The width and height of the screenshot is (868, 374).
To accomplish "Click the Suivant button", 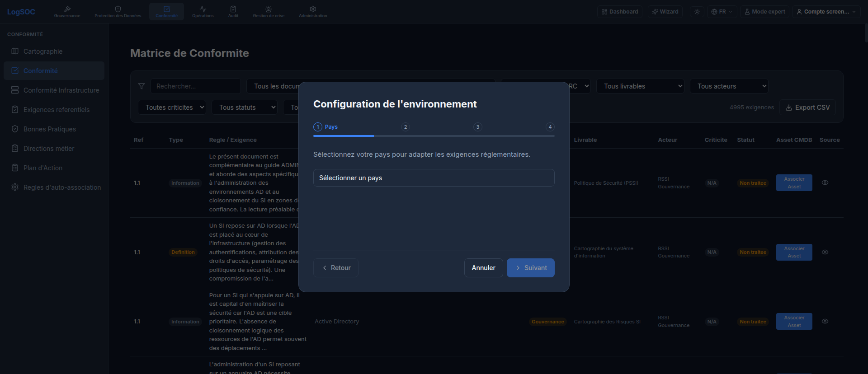I will click(531, 268).
